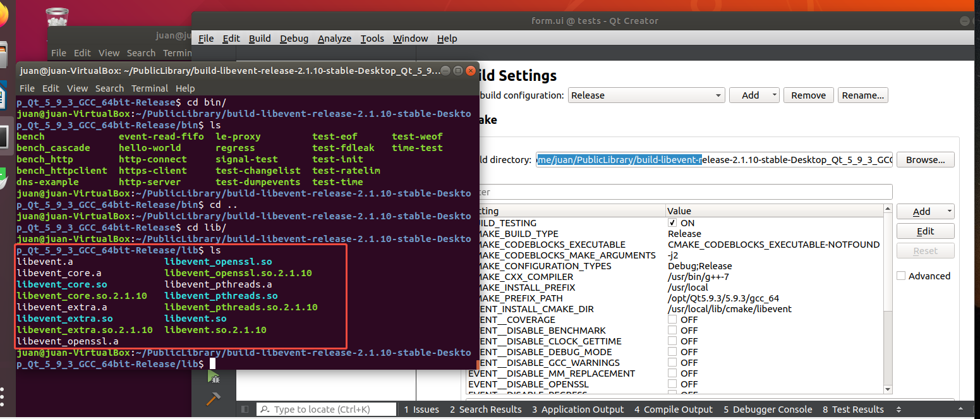Screen dimensions: 980x419
Task: Click the Reset button beside the CMake list
Action: 925,251
